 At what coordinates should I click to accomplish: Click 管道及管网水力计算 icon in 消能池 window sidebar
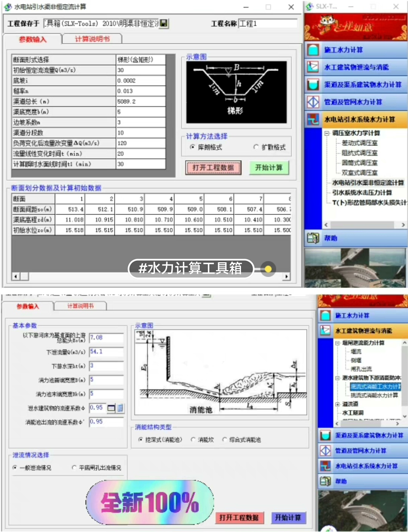(x=325, y=450)
